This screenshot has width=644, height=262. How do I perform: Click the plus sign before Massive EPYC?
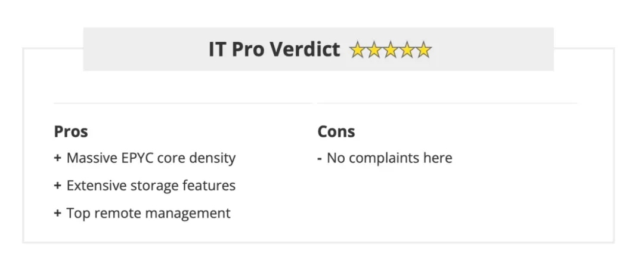coord(57,158)
